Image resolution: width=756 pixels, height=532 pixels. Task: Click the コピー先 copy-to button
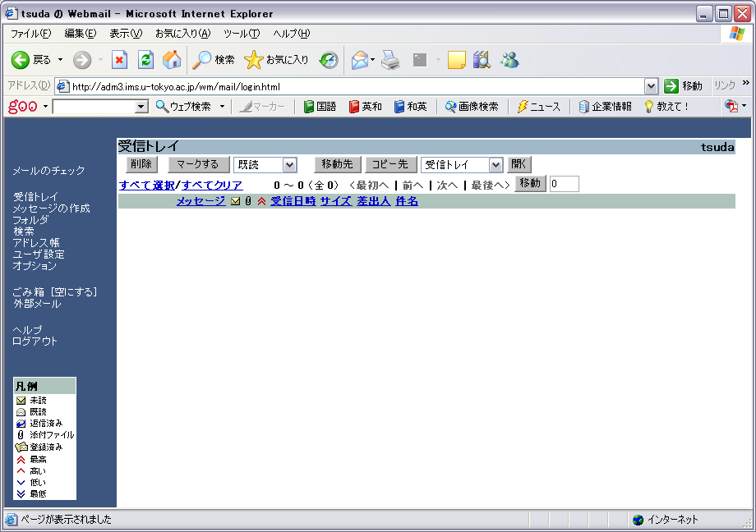pos(390,164)
